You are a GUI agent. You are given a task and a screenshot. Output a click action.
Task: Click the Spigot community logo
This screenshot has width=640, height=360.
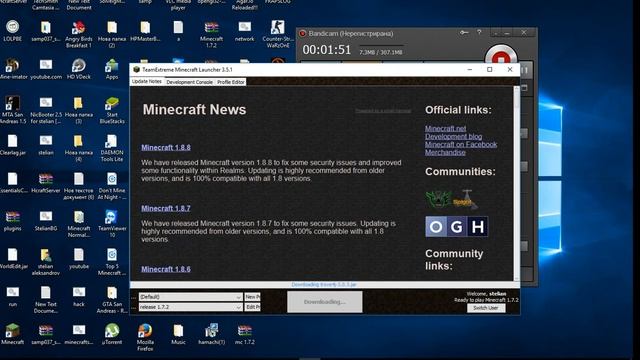click(x=464, y=199)
